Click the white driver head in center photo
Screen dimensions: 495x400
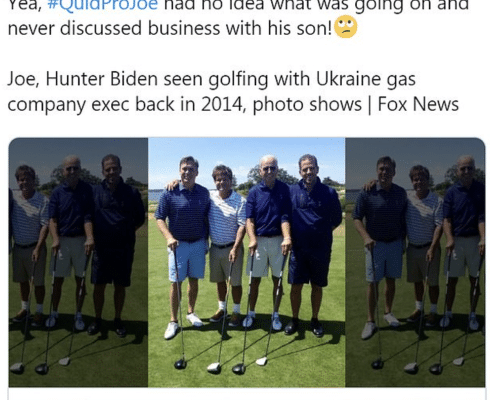coord(262,361)
